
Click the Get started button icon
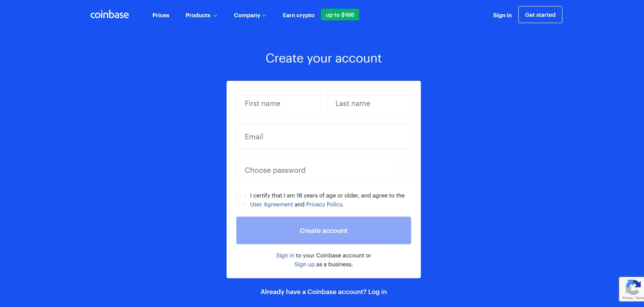click(540, 15)
